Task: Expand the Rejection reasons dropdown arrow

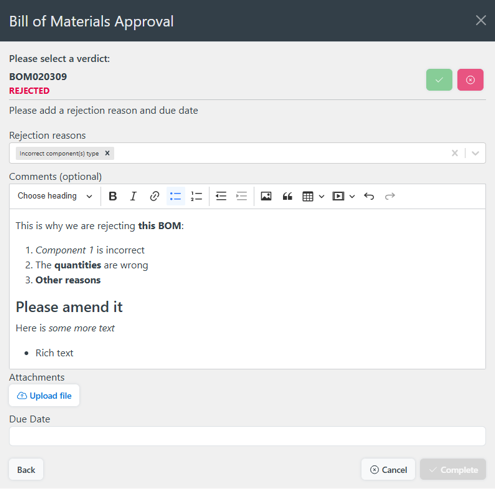Action: 475,153
